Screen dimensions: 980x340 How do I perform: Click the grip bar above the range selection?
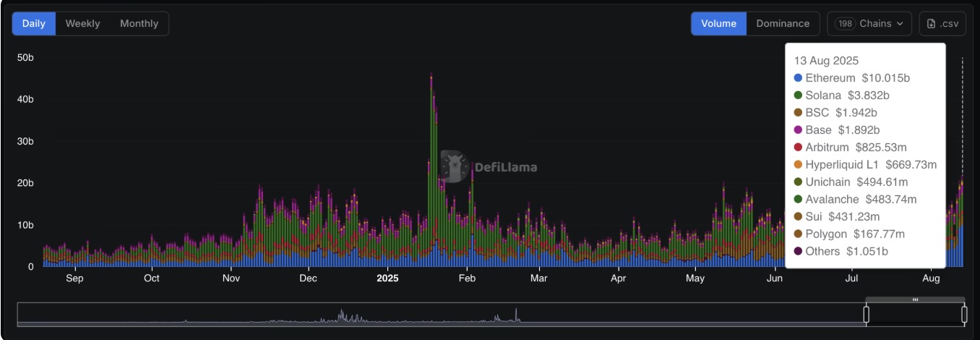tap(915, 299)
